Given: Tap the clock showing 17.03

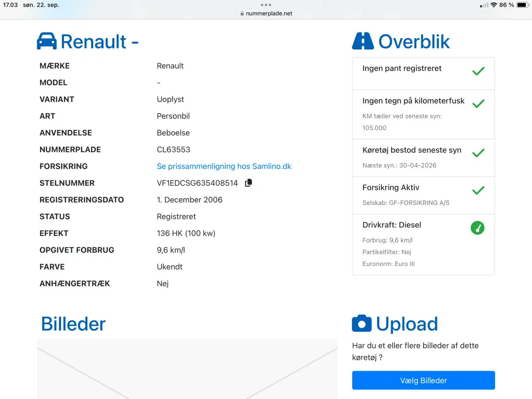Looking at the screenshot, I should click(x=10, y=5).
